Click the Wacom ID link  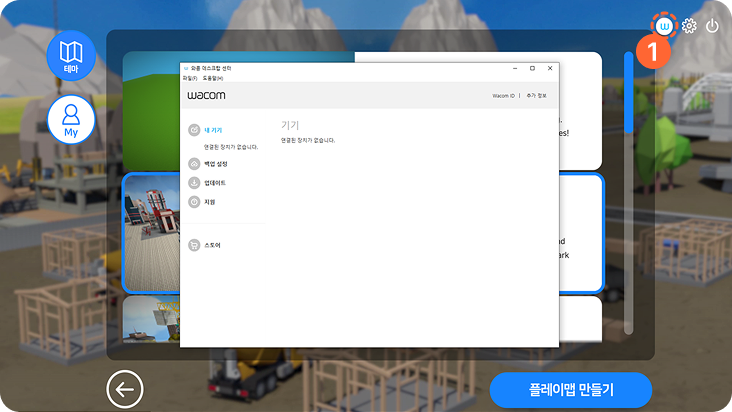503,96
